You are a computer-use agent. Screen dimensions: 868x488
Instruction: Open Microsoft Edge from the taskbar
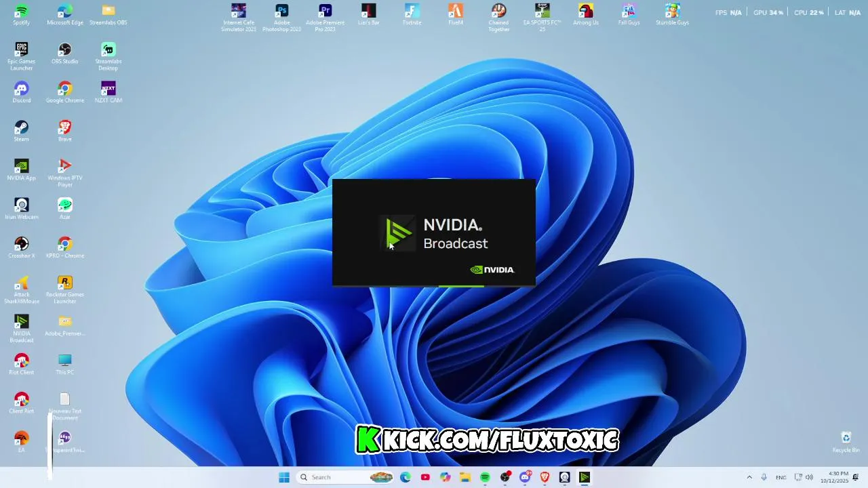406,477
